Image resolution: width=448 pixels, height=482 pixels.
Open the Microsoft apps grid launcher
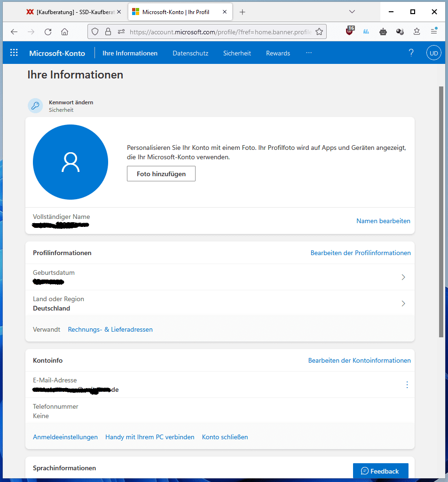14,53
